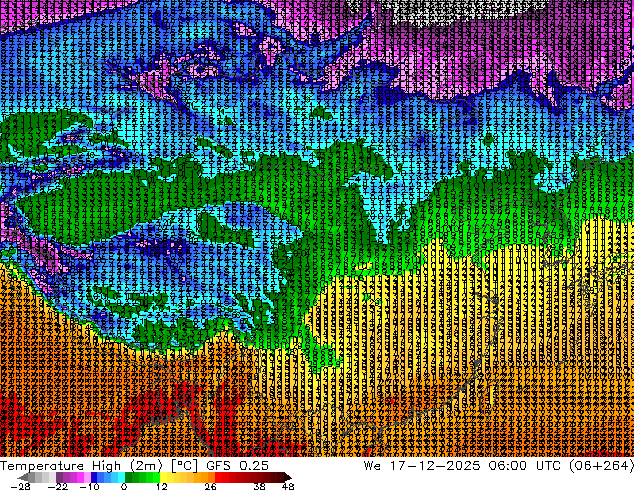634x490 pixels.
Task: Click the 'We 17-12-2025 06:00 UTC' date text
Action: (463, 466)
